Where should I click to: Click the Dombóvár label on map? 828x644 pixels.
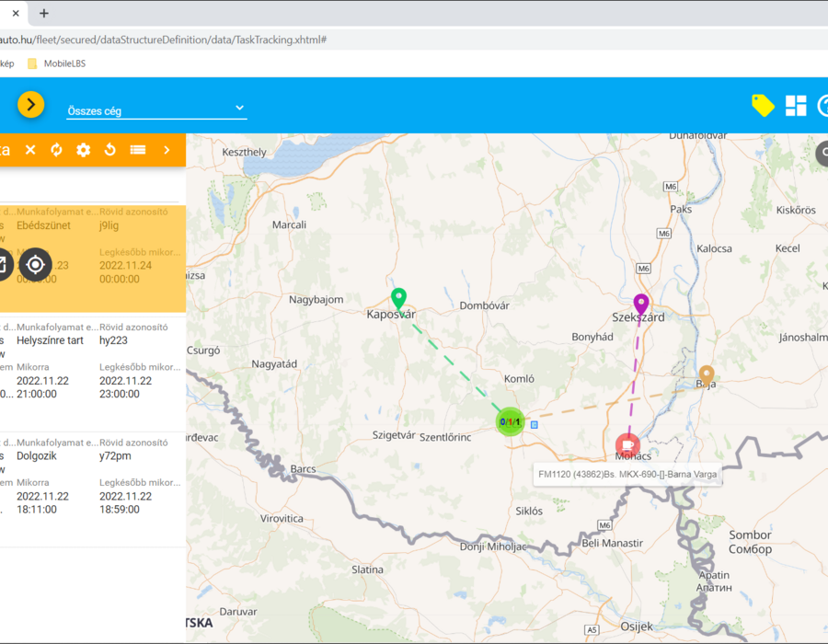[x=484, y=305]
